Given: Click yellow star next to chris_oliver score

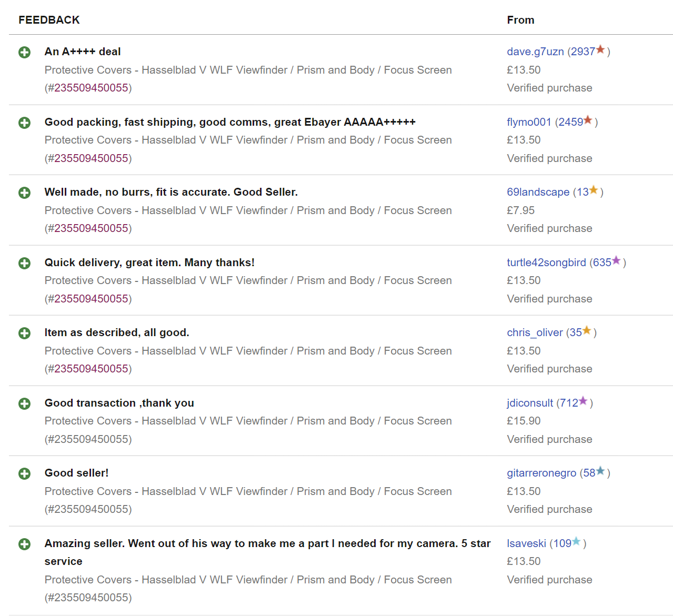Looking at the screenshot, I should point(587,330).
